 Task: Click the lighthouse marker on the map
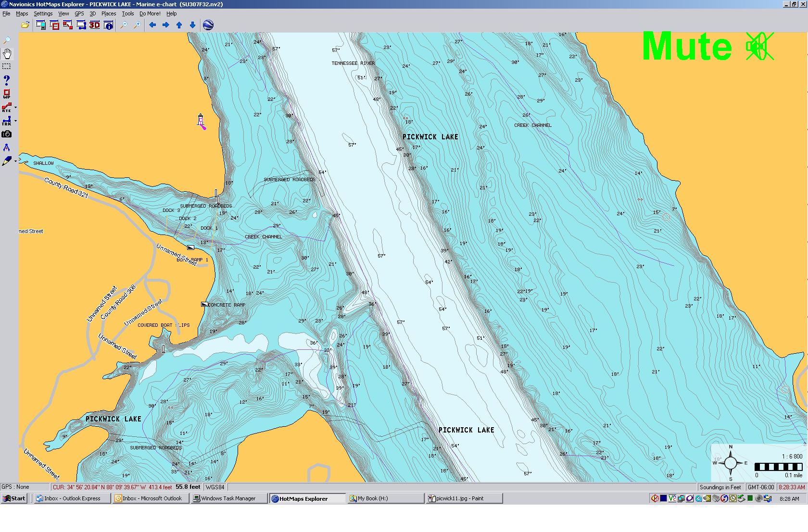201,120
